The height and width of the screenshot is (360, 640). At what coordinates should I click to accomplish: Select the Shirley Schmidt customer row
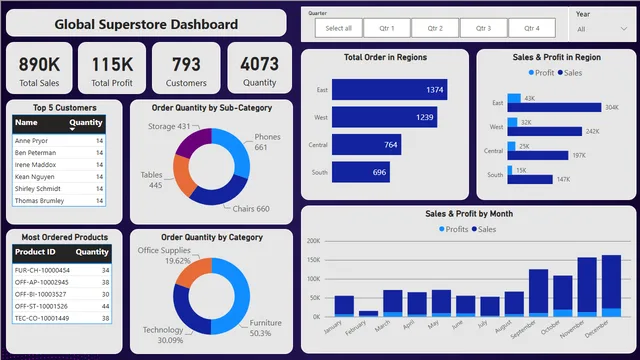(59, 189)
